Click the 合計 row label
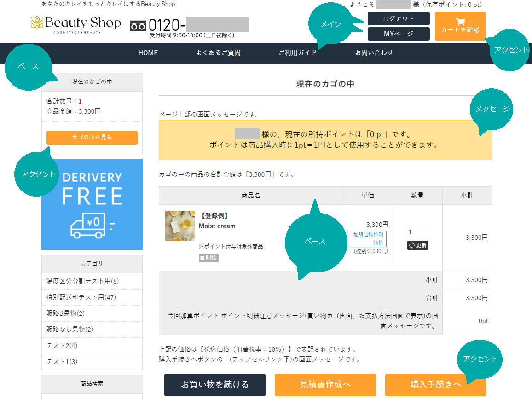This screenshot has width=532, height=400. coord(432,298)
